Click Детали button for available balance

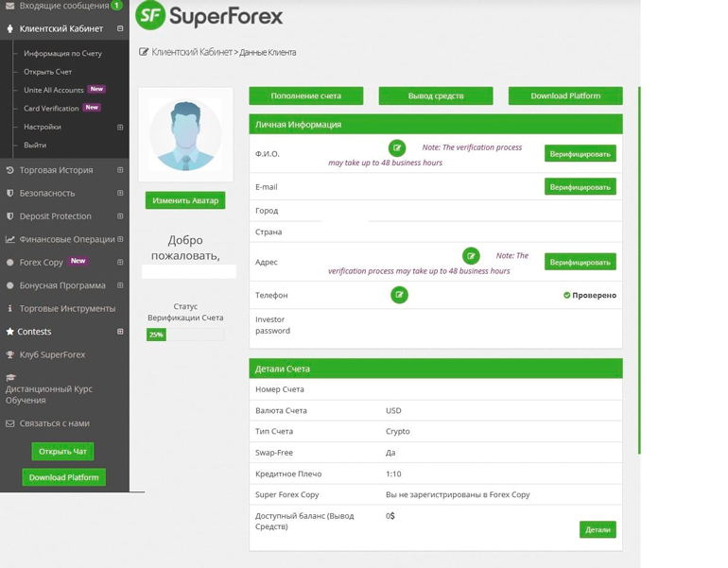(598, 529)
